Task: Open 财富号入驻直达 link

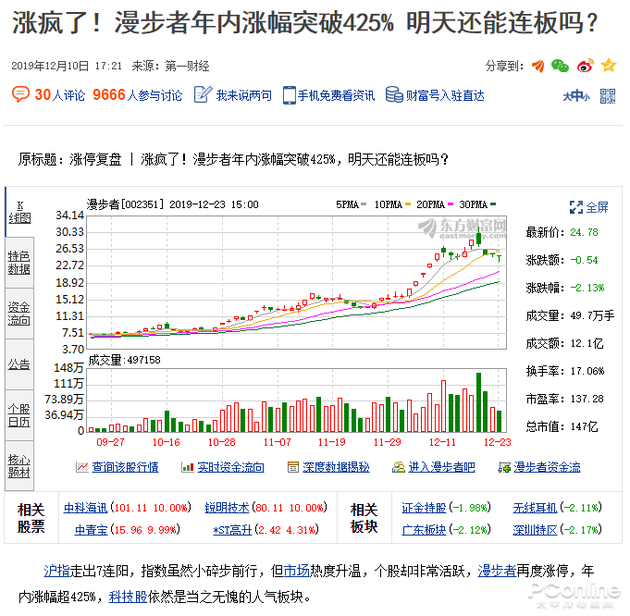Action: coord(445,95)
